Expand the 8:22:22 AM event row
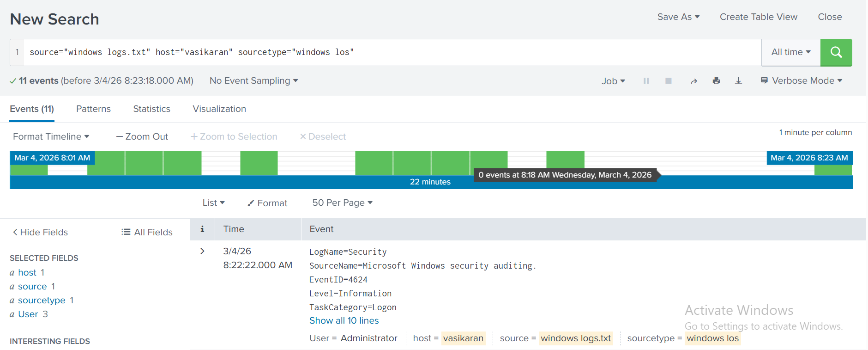868x350 pixels. pos(202,251)
